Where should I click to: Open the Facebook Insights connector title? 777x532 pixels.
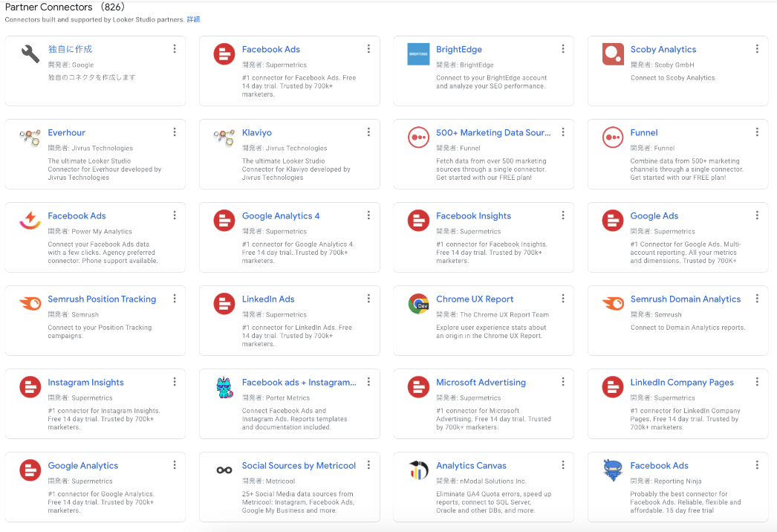473,215
